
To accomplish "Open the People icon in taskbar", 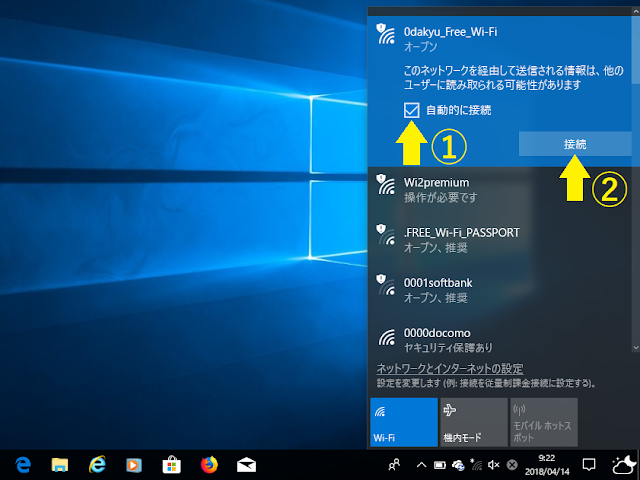I will click(x=394, y=465).
